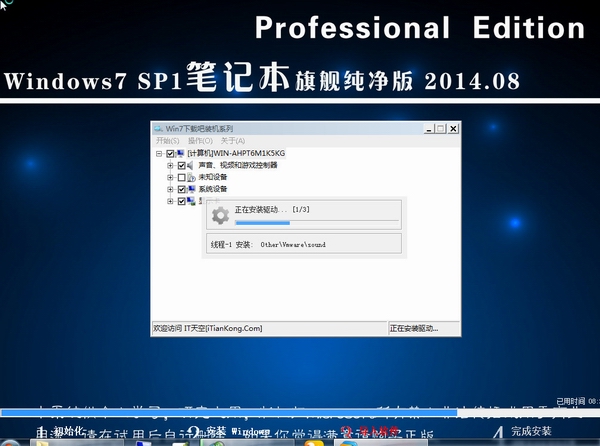The image size is (600, 446).
Task: Collapse the [计算机] root tree node
Action: tap(159, 153)
